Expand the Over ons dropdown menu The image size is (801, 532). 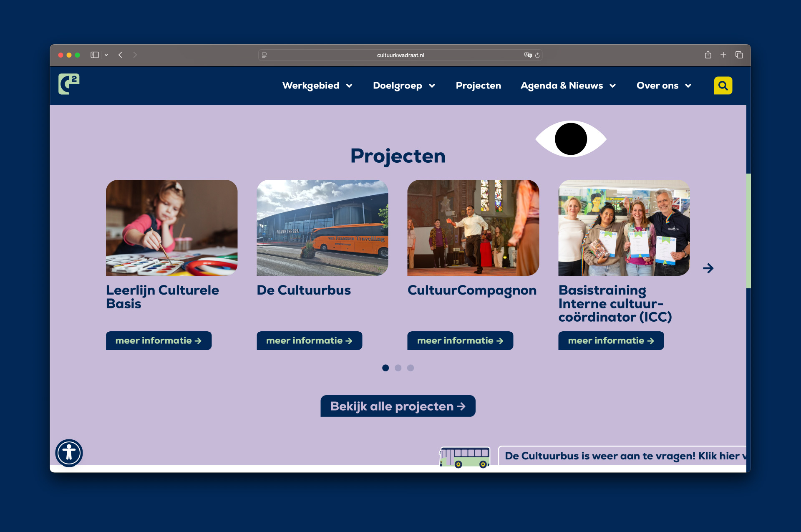pos(663,86)
